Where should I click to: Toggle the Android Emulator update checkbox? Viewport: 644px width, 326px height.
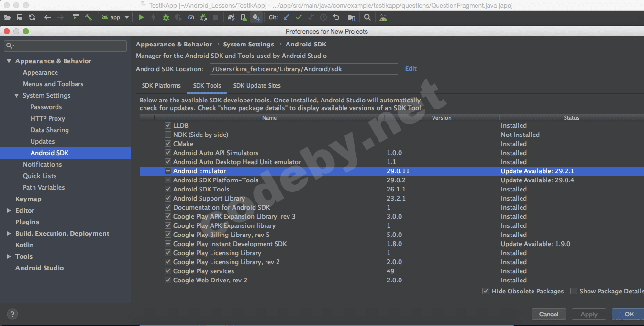coord(168,171)
